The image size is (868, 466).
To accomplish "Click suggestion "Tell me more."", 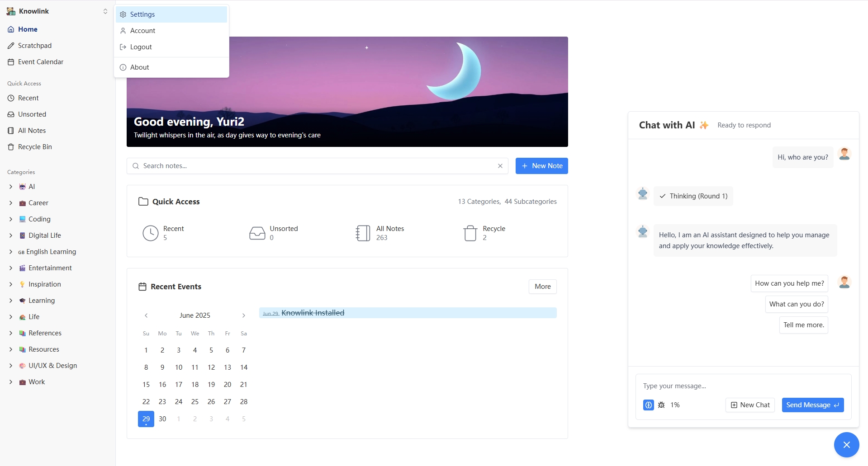I will [x=803, y=325].
